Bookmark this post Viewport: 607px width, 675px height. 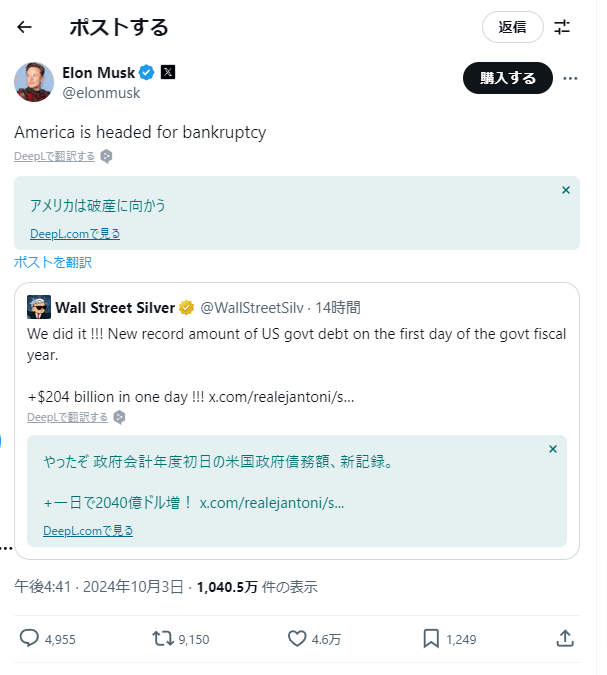[x=431, y=638]
